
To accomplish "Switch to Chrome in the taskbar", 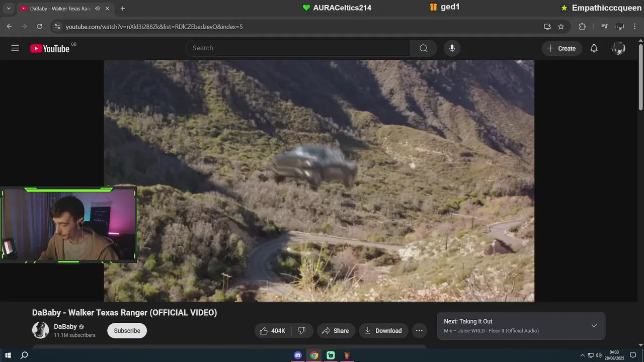I will coord(314,355).
